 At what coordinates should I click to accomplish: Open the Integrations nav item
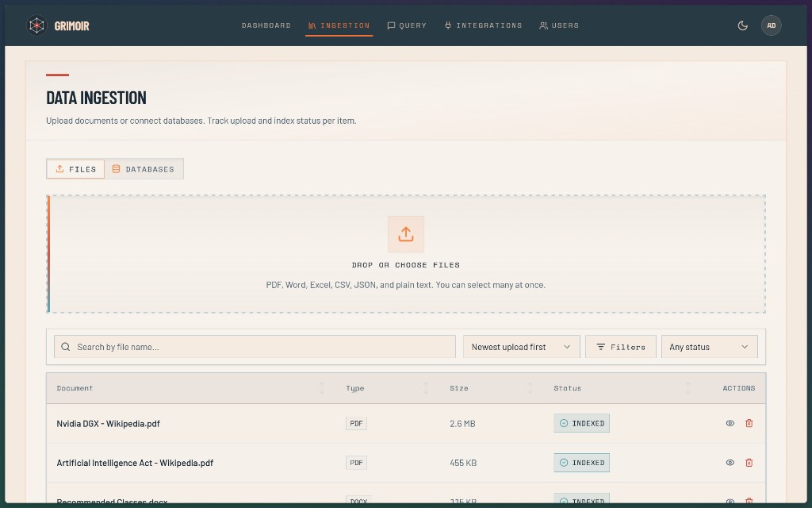[483, 25]
